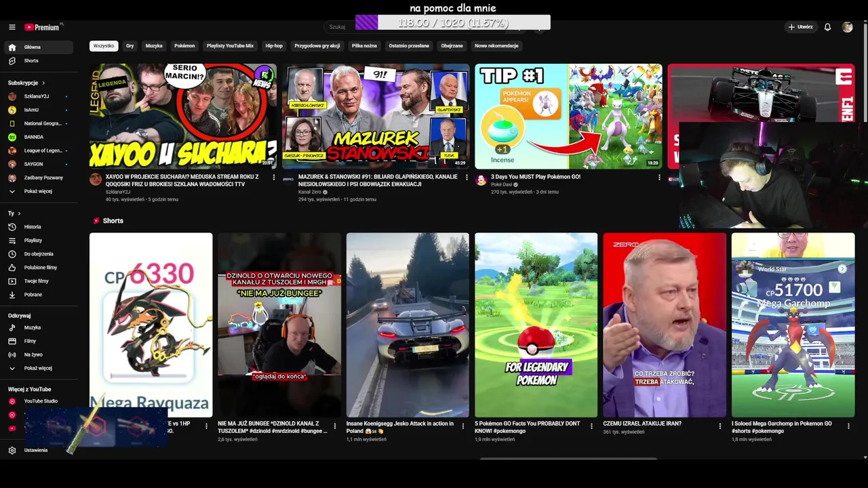Click the 3 Days You MUST Play Pokémon GO! title
868x488 pixels.
pyautogui.click(x=536, y=177)
